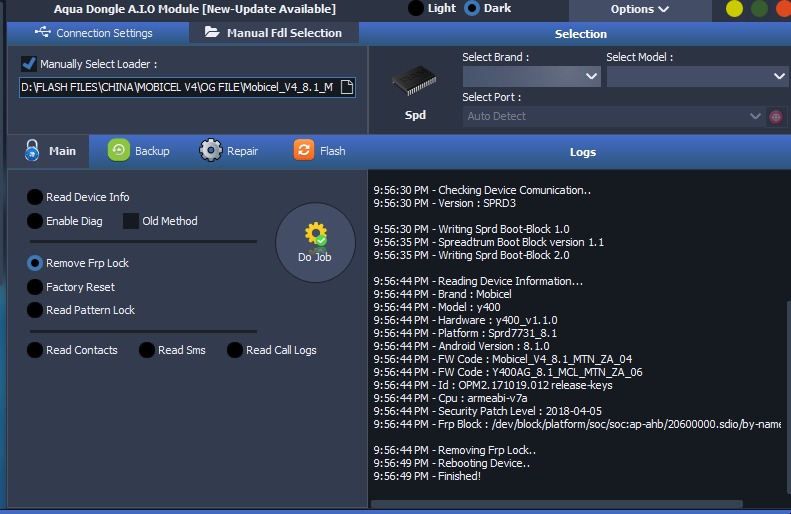
Task: Select the Read Pattern Lock option
Action: (x=34, y=310)
